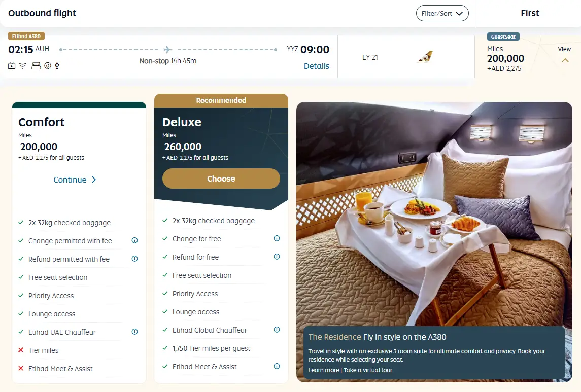
Task: Open flight Details link
Action: pyautogui.click(x=317, y=66)
